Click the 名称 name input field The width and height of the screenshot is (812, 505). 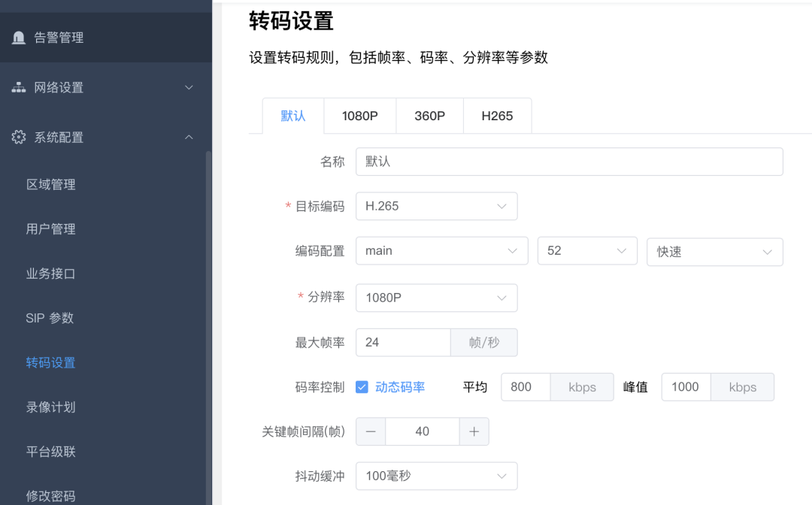[x=569, y=161]
